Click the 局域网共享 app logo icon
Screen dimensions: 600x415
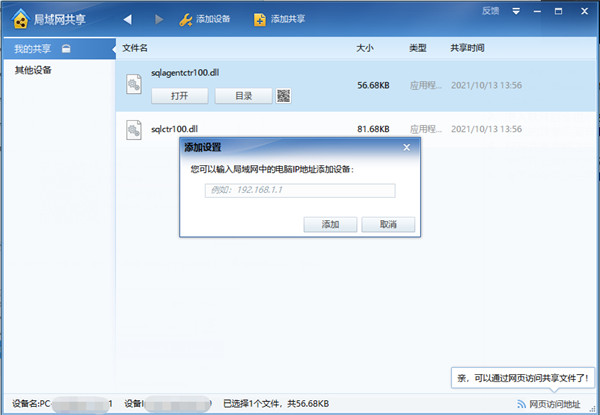(x=21, y=19)
